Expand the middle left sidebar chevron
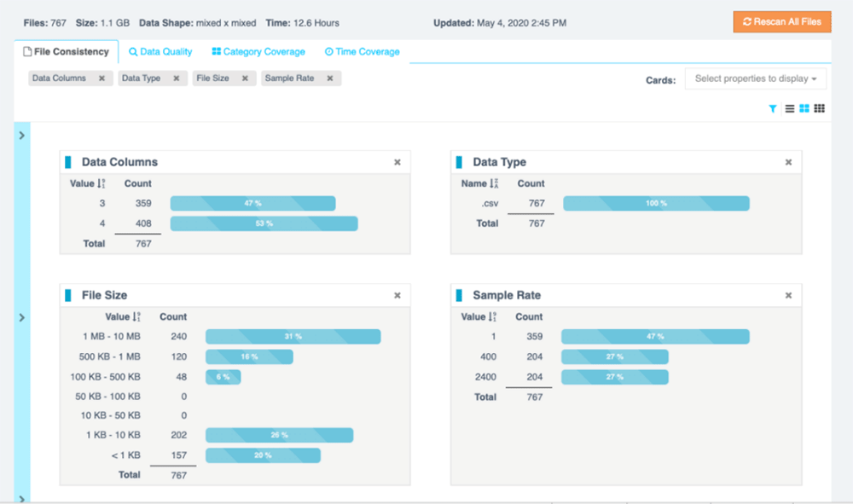853x504 pixels. 21,317
